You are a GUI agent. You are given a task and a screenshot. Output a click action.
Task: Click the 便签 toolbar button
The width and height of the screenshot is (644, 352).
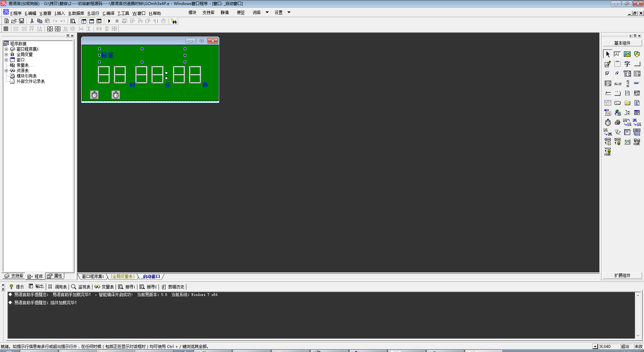[x=240, y=12]
